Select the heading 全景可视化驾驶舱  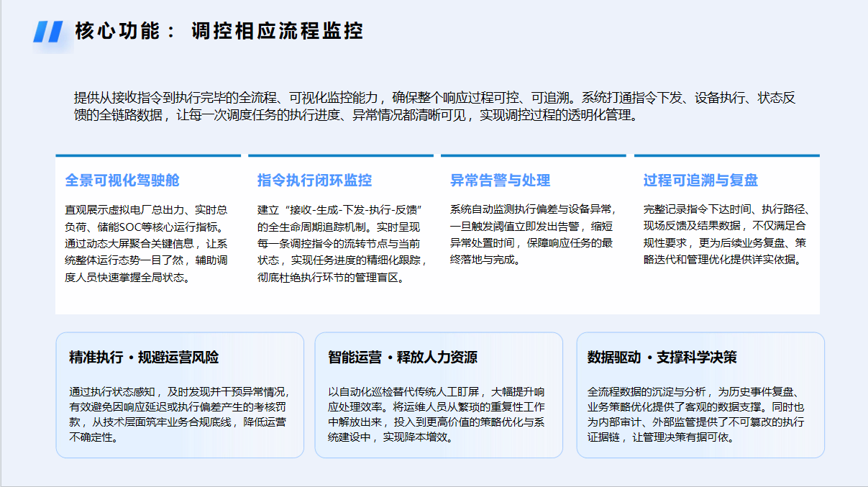pos(122,180)
